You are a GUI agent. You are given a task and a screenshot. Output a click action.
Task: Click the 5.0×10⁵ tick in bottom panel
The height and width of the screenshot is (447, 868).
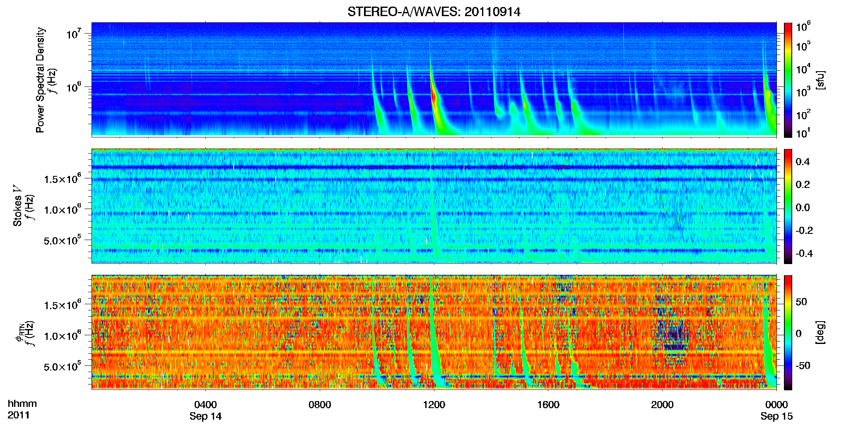tap(62, 366)
